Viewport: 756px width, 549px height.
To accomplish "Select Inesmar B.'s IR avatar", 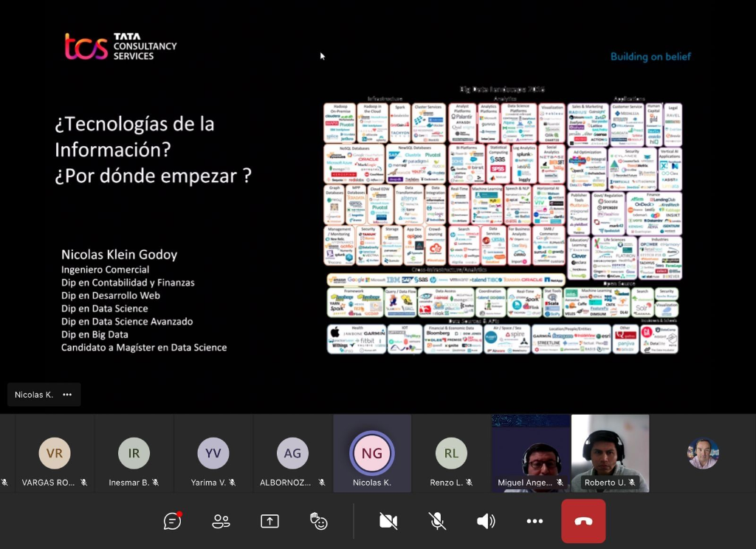I will (134, 453).
